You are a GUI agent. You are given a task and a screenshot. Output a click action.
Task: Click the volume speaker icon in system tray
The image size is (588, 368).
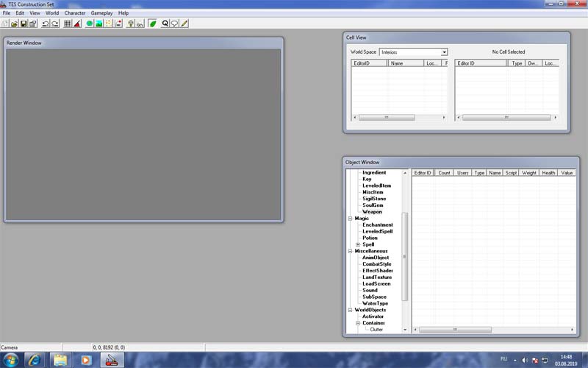tap(525, 361)
